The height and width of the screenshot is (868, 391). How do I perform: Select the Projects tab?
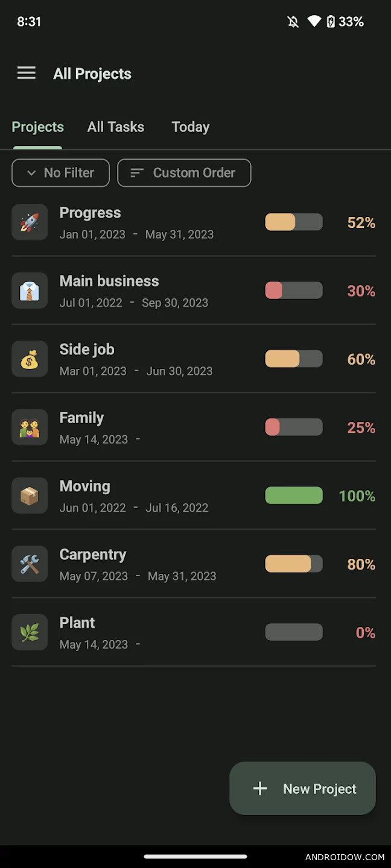[x=37, y=127]
